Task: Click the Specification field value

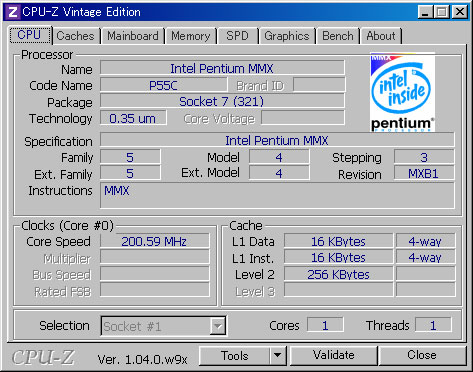Action: (x=277, y=140)
